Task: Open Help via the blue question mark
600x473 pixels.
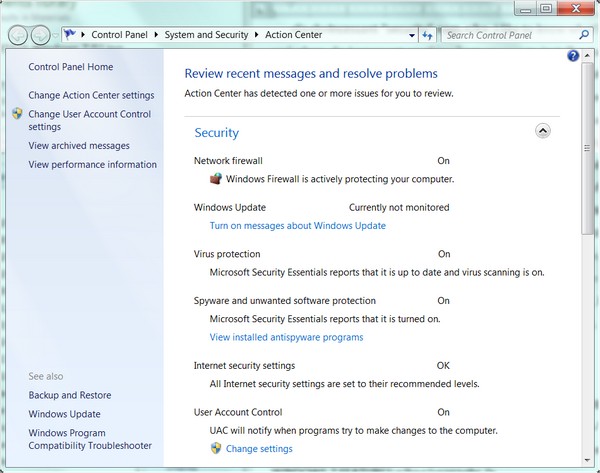Action: click(573, 56)
